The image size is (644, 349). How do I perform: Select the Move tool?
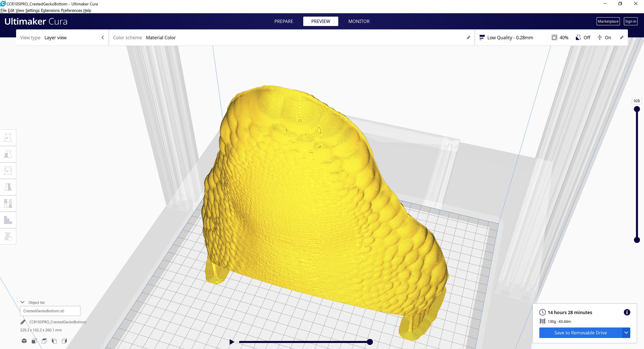coord(8,138)
